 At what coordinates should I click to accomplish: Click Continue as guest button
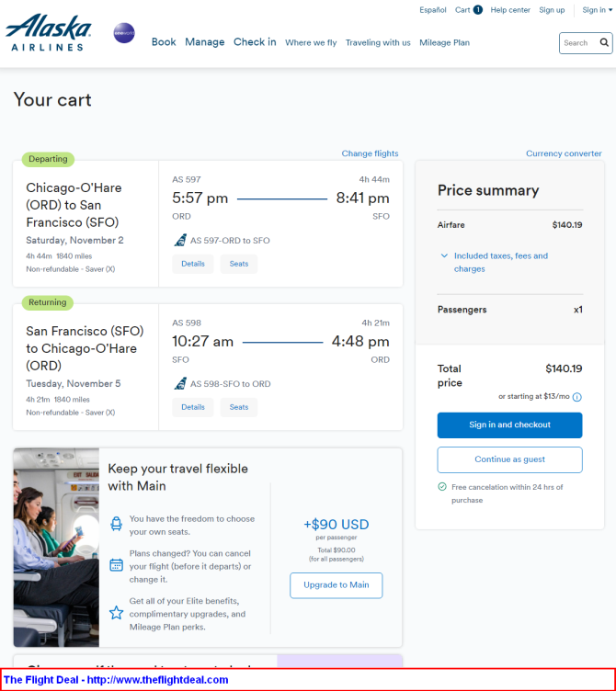click(509, 459)
